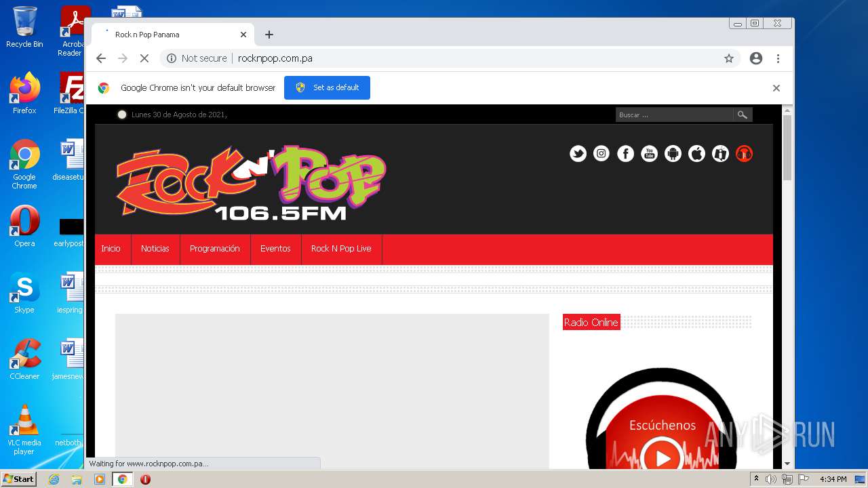
Task: Click the Windows Start button
Action: pyautogui.click(x=19, y=479)
